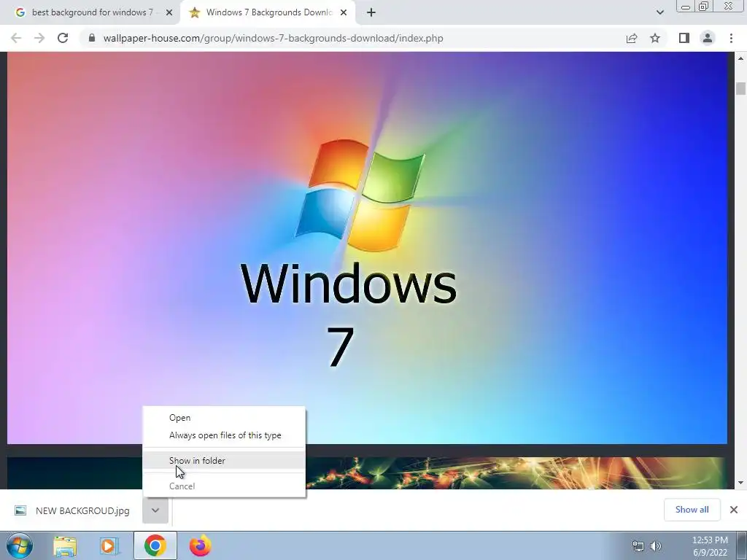Select the Windows 7 Backgrounds Download tab
Viewport: 747px width, 560px height.
[x=267, y=13]
